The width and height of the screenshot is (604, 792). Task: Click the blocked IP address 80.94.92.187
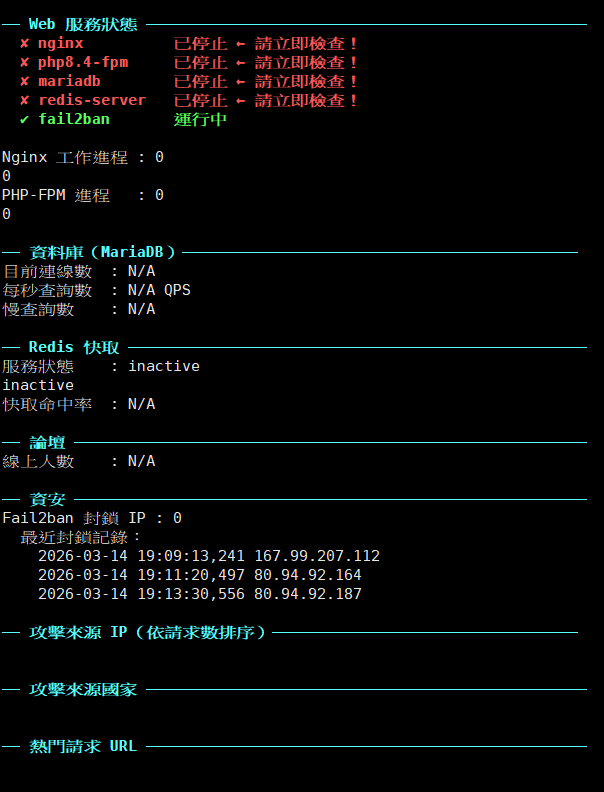pyautogui.click(x=308, y=594)
